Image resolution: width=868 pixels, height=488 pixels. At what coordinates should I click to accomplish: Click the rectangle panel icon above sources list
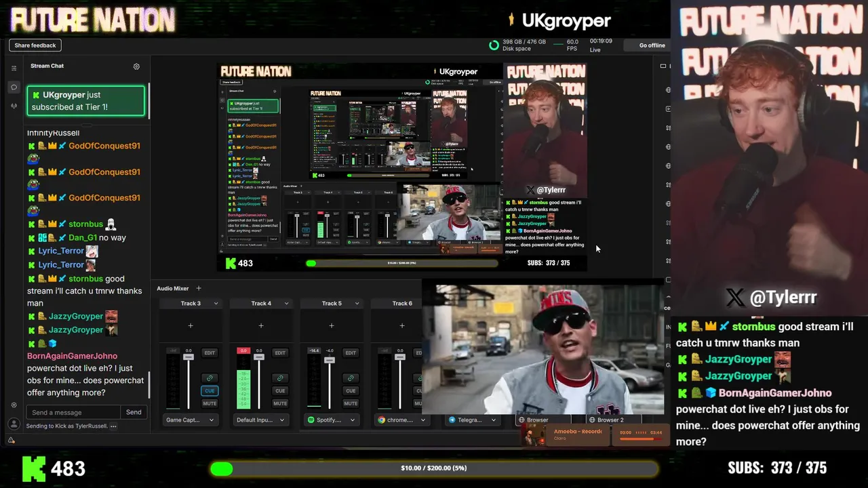[x=663, y=66]
